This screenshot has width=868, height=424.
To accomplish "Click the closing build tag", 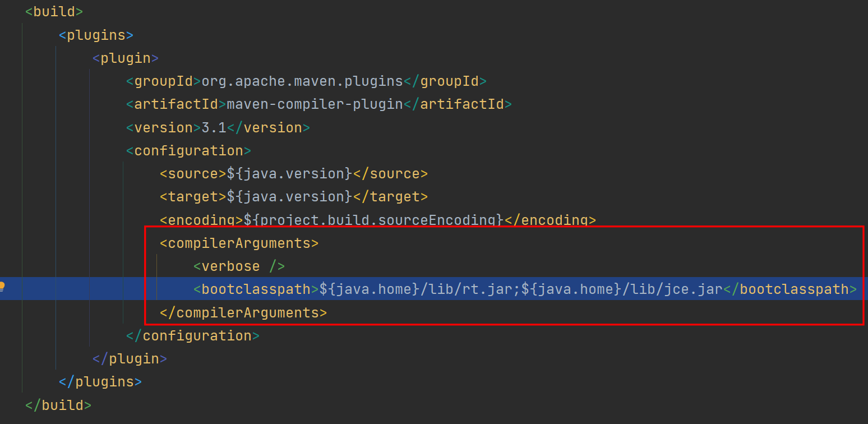I will 58,405.
